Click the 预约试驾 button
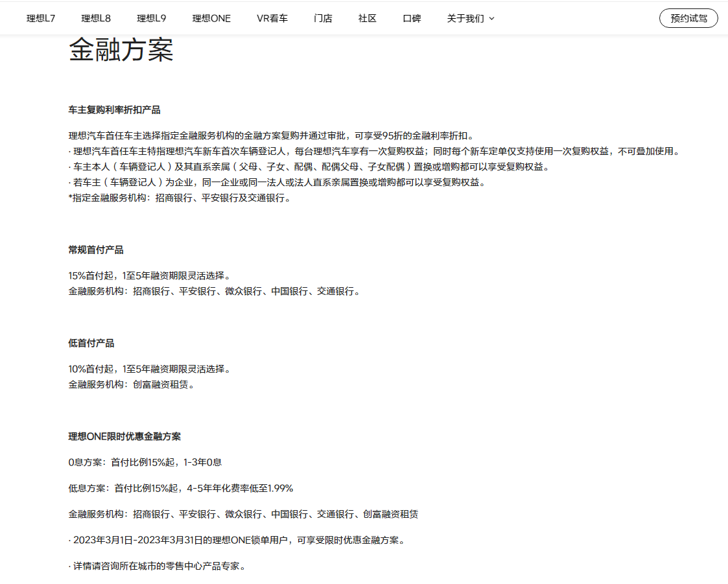728x584 pixels. [x=688, y=19]
